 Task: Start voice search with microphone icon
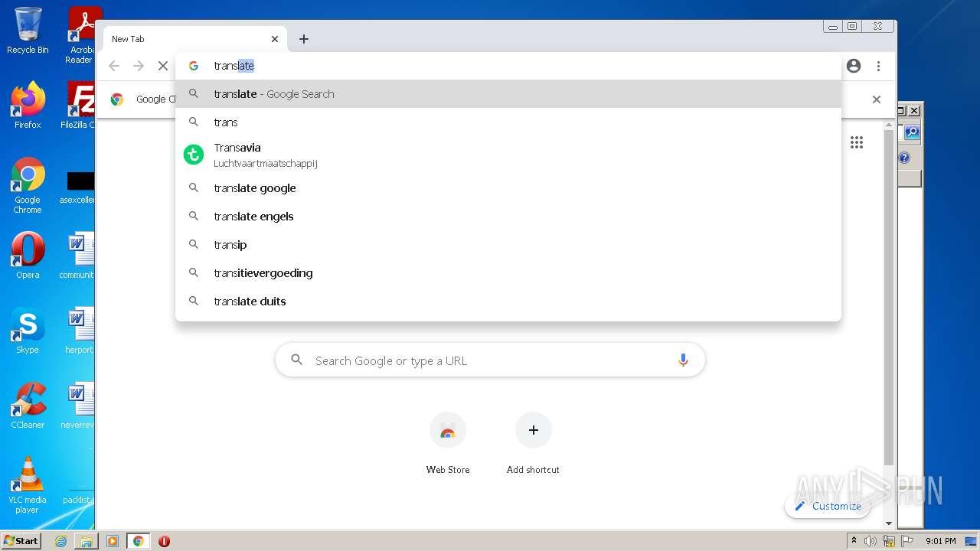pyautogui.click(x=683, y=360)
